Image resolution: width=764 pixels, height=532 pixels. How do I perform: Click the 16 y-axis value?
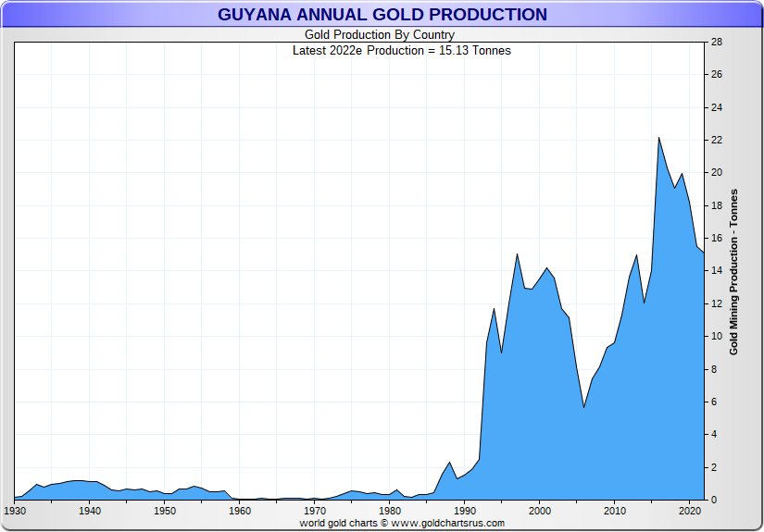click(717, 238)
